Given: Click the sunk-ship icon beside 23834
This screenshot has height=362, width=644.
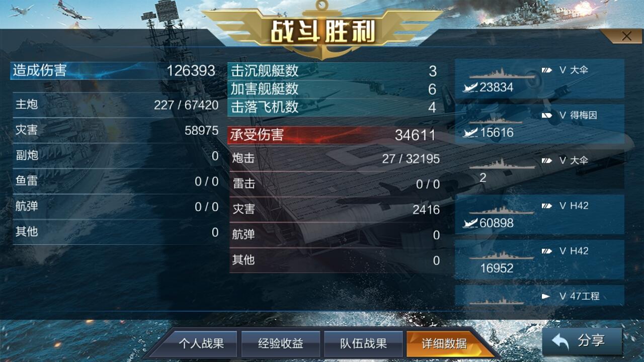Looking at the screenshot, I should [470, 87].
